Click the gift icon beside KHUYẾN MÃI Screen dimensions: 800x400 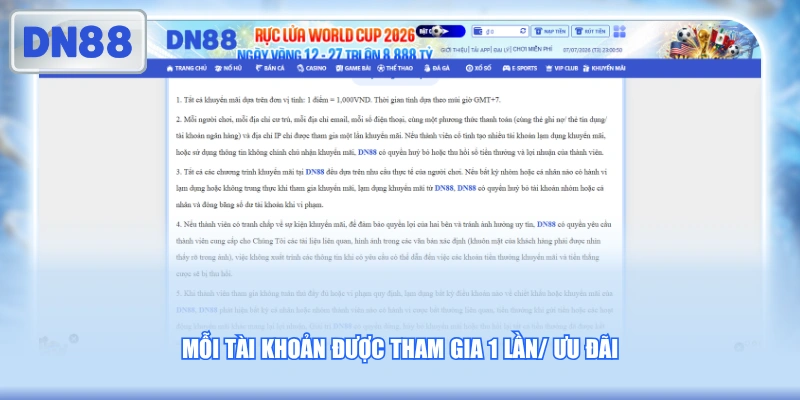click(586, 68)
